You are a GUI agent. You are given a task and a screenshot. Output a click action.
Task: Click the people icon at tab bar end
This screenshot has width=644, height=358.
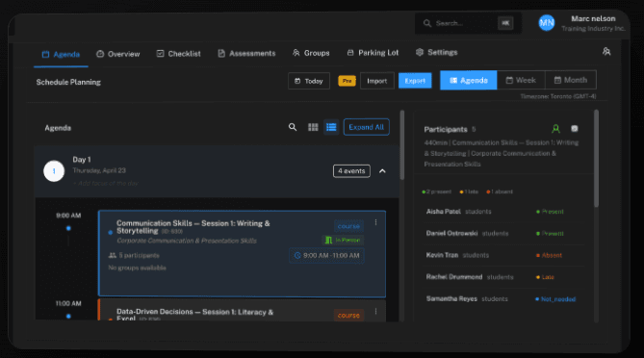606,51
